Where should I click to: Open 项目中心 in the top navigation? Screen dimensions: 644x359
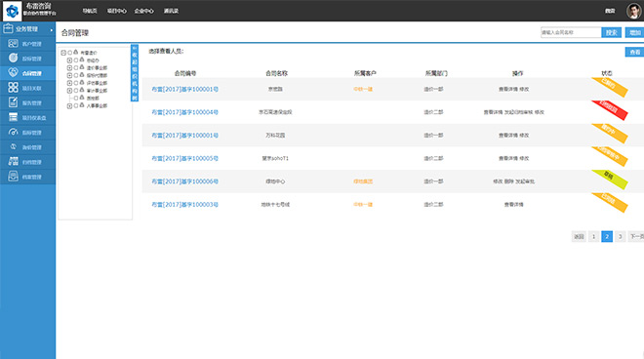pos(117,11)
